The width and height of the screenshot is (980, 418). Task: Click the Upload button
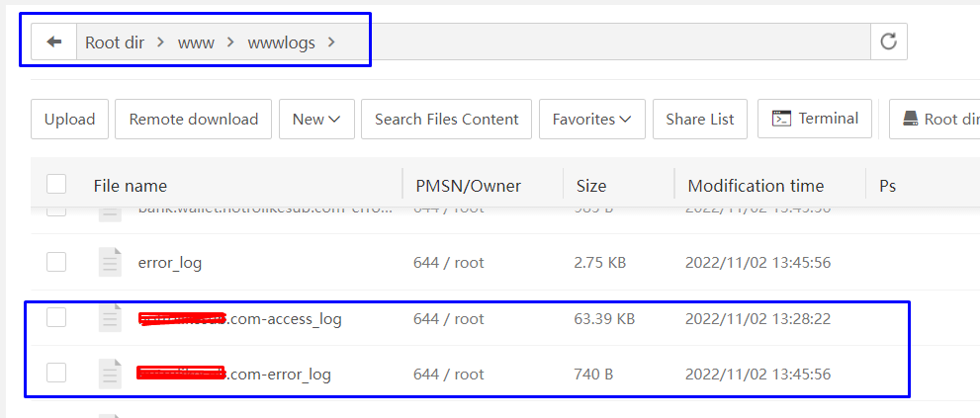69,119
